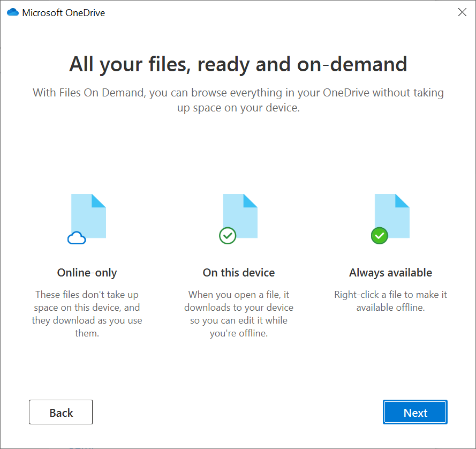Click the outlined green checkmark badge
Screen dimensions: 476x449
(227, 236)
